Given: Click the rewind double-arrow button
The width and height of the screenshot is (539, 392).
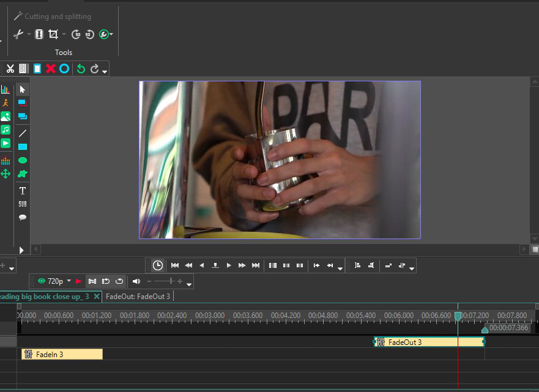Looking at the screenshot, I should (x=188, y=265).
